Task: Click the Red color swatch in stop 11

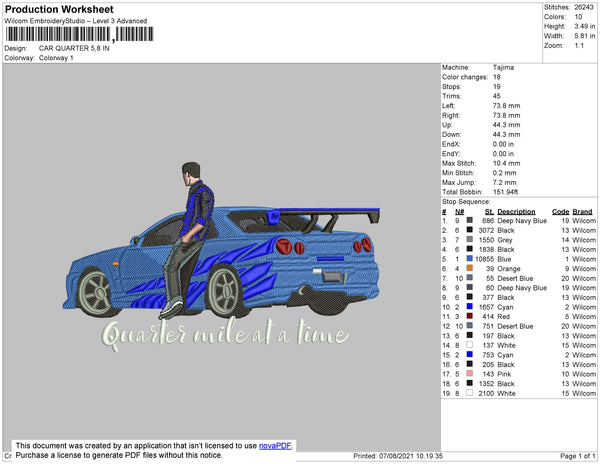Action: click(x=469, y=315)
